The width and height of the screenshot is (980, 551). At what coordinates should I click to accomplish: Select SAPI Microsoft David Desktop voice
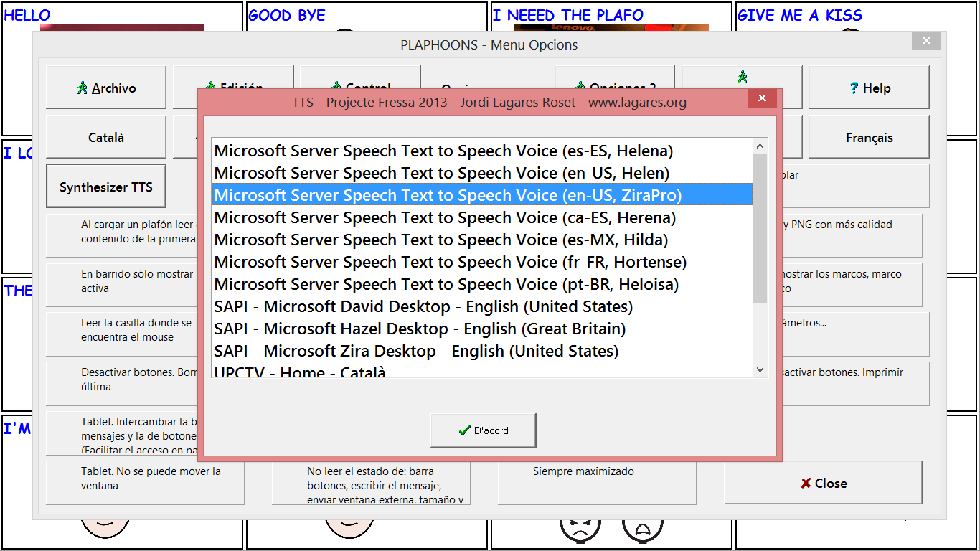[482, 306]
